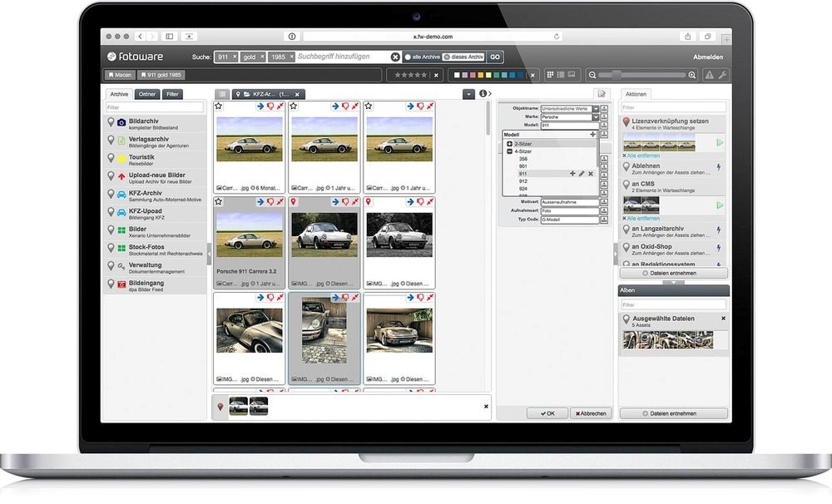Confirm metadata with OK button
The height and width of the screenshot is (504, 832).
pos(547,413)
